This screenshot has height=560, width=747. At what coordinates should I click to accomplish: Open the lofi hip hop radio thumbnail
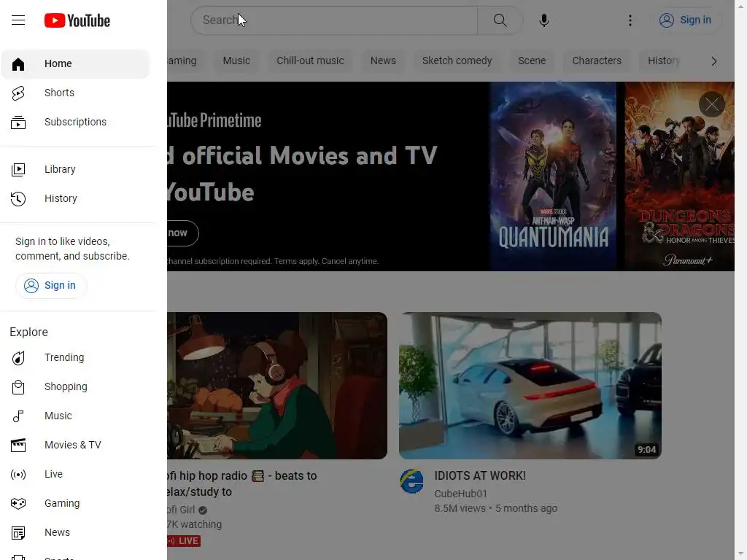[x=277, y=386]
